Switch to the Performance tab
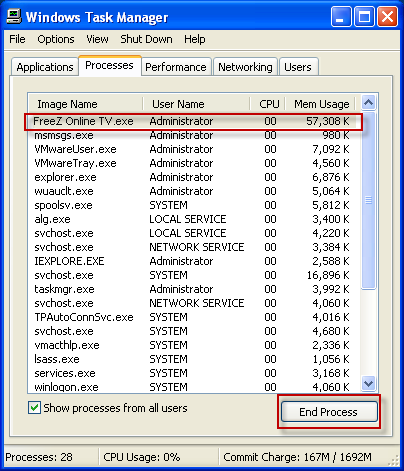 click(176, 67)
